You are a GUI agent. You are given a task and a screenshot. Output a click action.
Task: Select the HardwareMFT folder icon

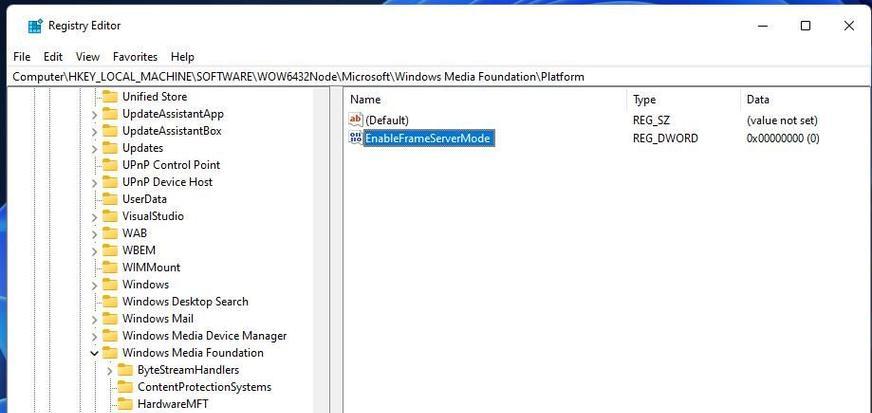(126, 404)
